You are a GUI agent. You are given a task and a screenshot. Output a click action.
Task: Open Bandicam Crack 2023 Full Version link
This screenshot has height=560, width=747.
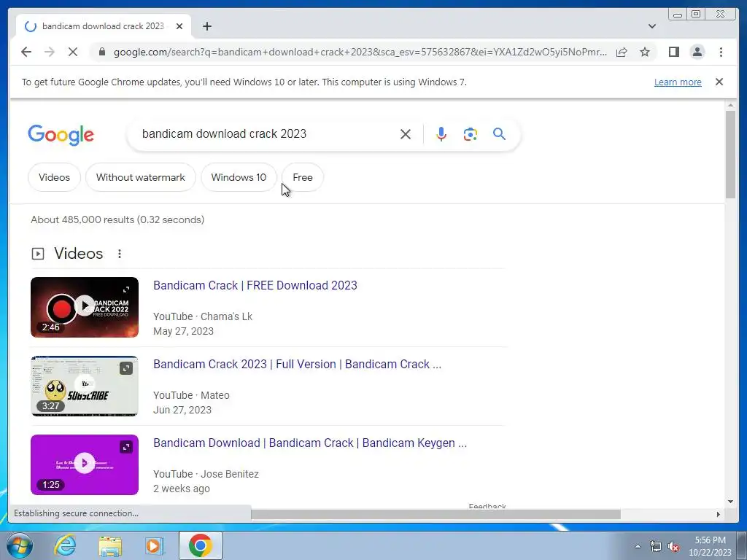click(x=298, y=365)
